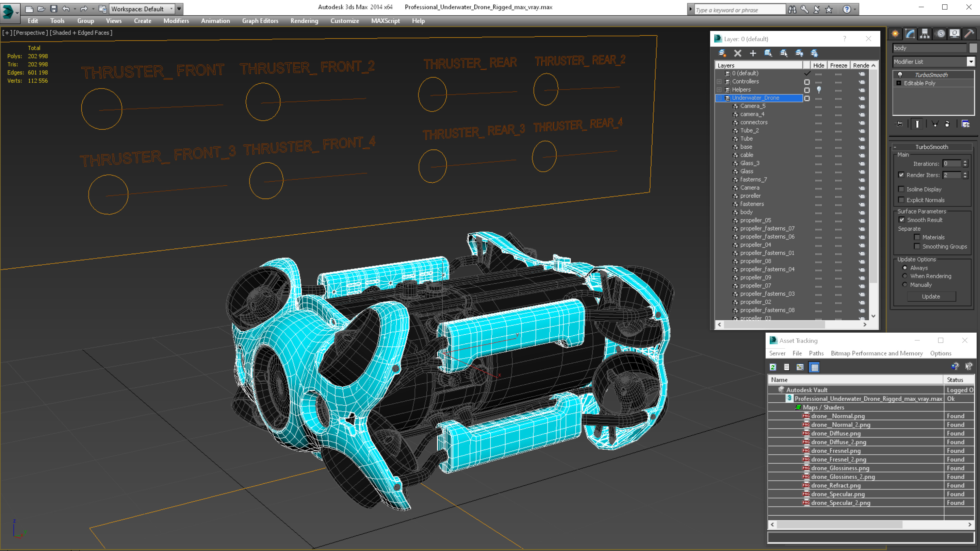Open Bitmap Performance and Memory menu
Image resolution: width=980 pixels, height=551 pixels.
pyautogui.click(x=877, y=353)
